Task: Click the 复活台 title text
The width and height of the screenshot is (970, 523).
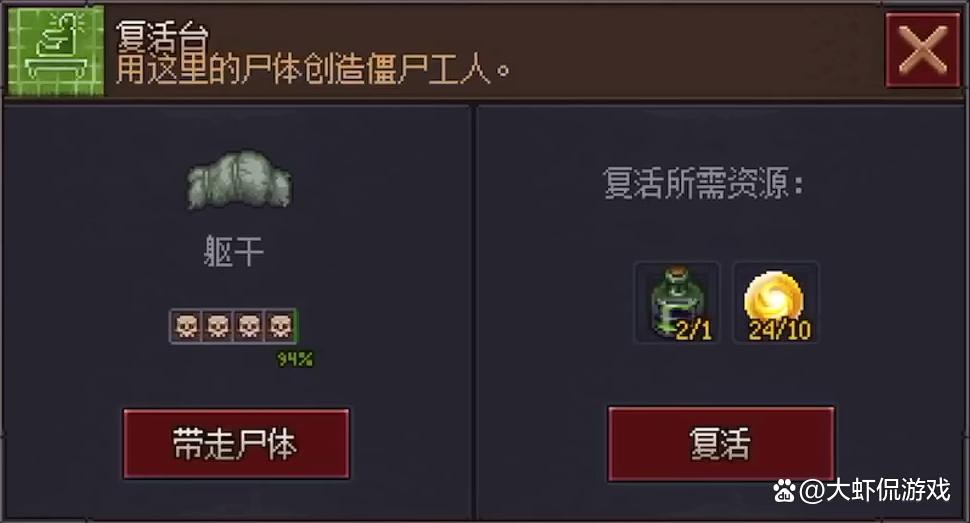Action: coord(163,36)
